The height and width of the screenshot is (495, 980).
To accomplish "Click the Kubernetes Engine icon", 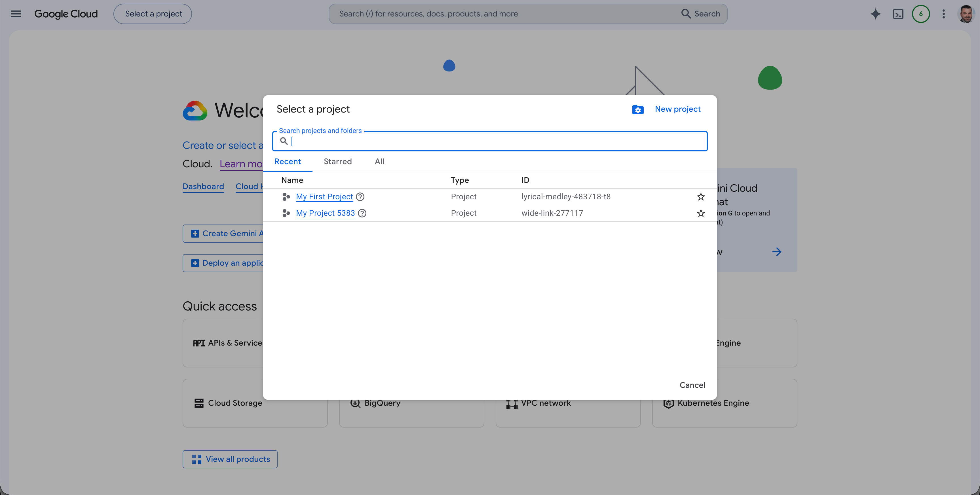I will click(668, 403).
